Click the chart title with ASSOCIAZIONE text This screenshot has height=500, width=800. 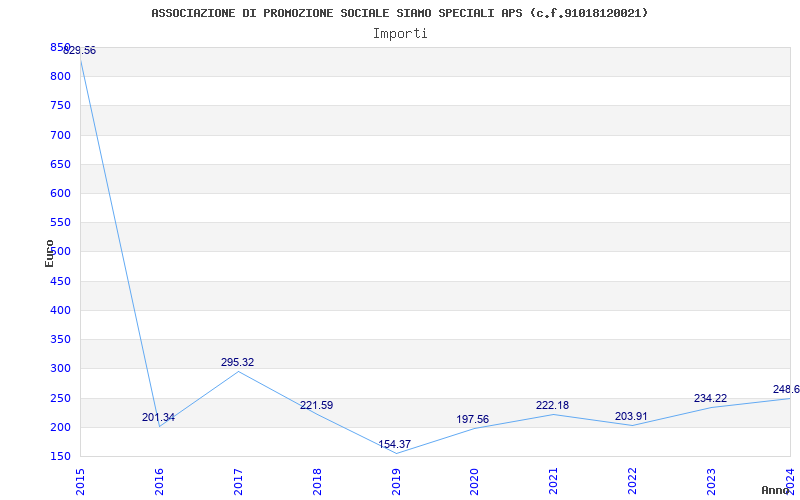pos(400,13)
